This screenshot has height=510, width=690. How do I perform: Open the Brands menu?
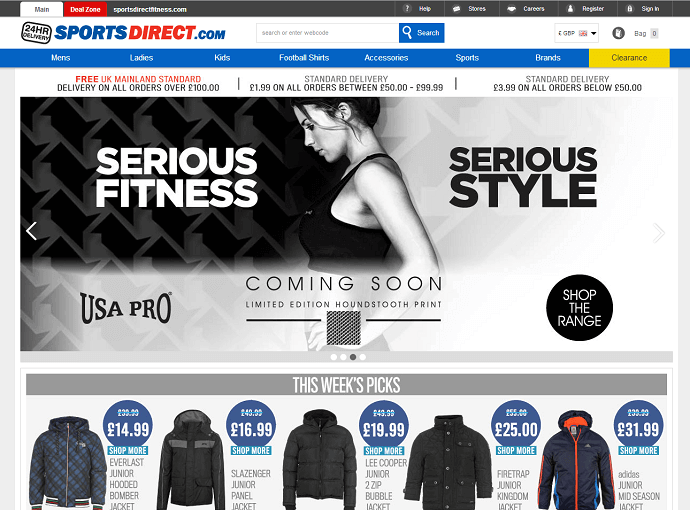click(548, 58)
